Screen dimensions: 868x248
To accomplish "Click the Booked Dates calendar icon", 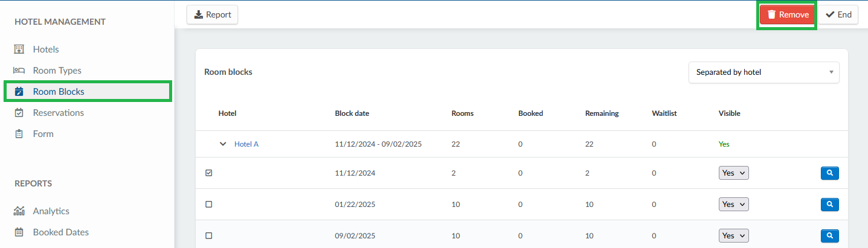I will (19, 232).
